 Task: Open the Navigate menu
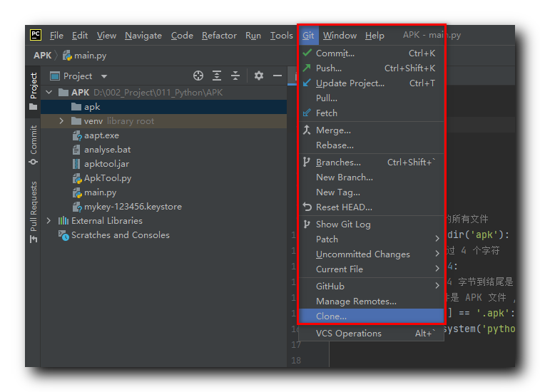point(143,36)
